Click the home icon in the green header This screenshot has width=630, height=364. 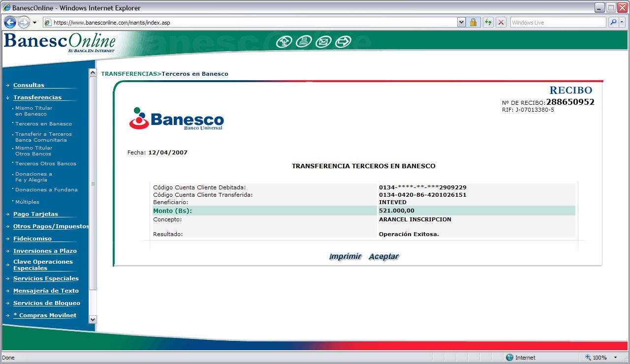[284, 42]
